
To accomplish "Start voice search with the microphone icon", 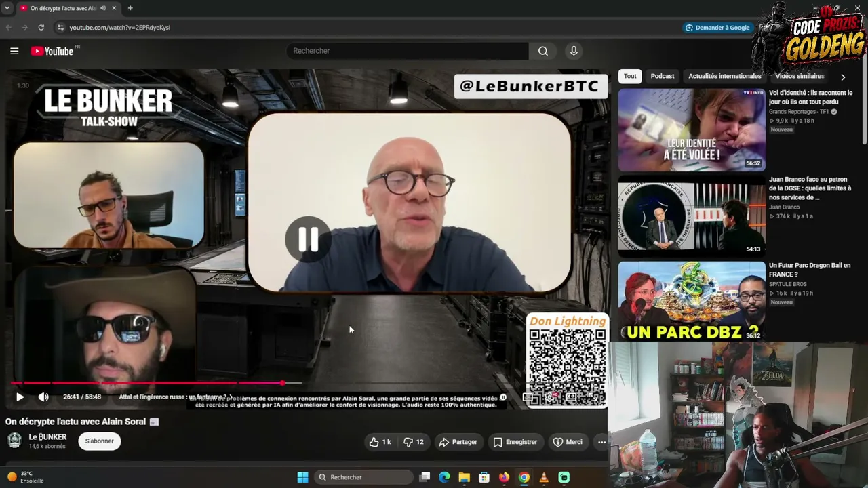I will coord(574,51).
